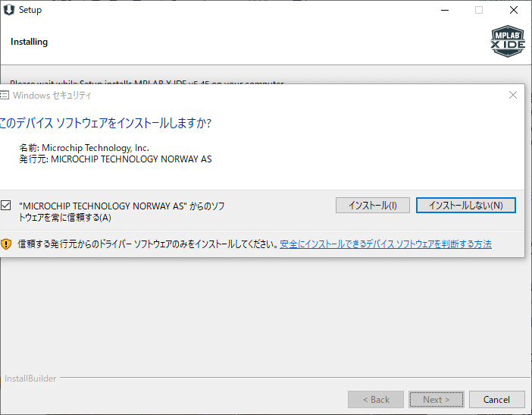Minimize the Setup window
The image size is (532, 415).
coord(445,10)
